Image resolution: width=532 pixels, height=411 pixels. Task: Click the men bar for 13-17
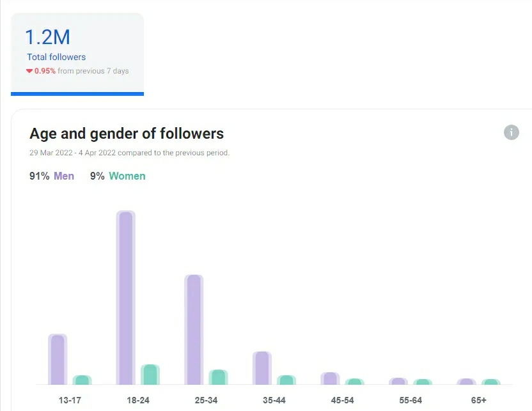coord(58,359)
